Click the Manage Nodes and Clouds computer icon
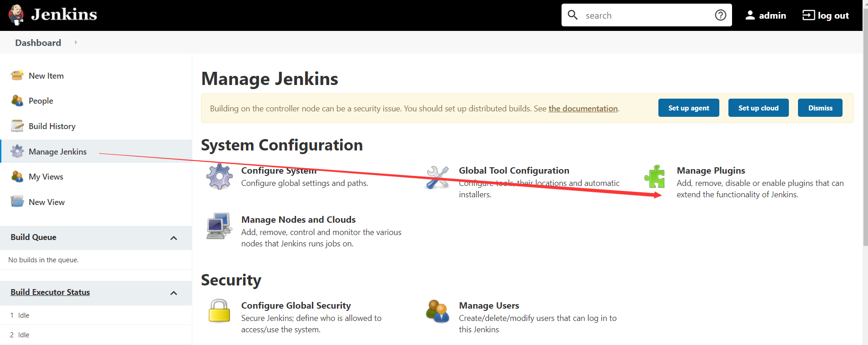Screen dimensions: 868x345 point(220,226)
